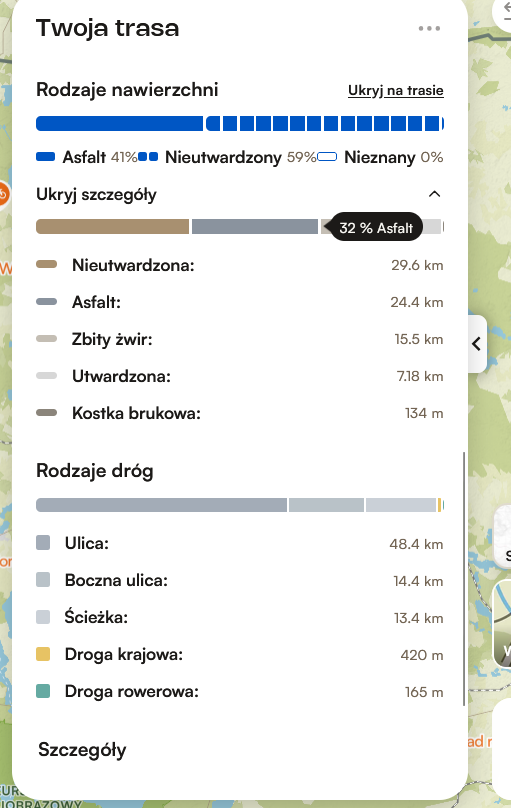The height and width of the screenshot is (808, 511).
Task: Select the Asfalt 24.4 km row
Action: click(x=240, y=302)
